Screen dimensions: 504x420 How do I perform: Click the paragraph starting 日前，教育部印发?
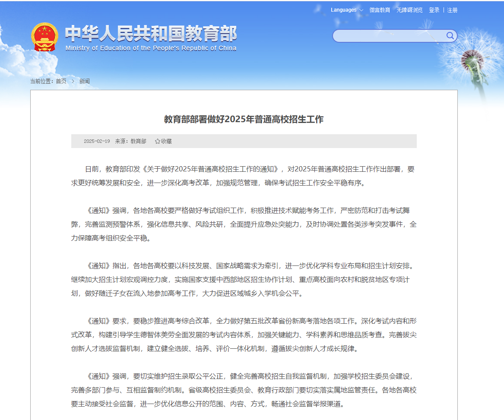pyautogui.click(x=244, y=176)
